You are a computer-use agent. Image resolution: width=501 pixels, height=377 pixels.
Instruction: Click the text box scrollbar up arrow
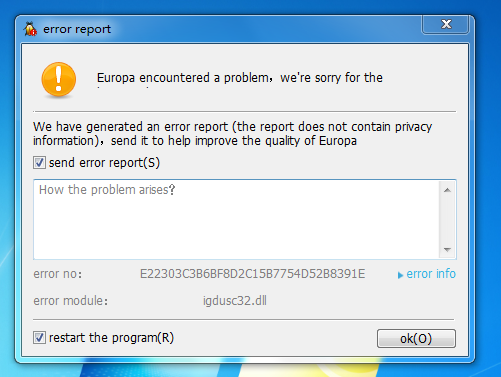[447, 190]
